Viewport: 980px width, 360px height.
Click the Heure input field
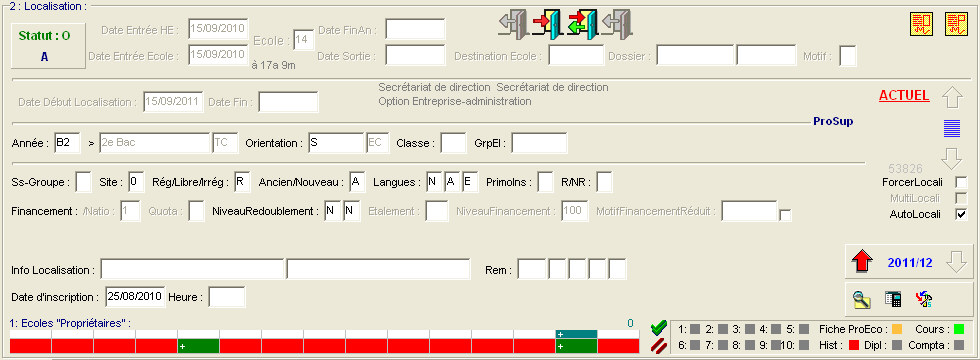point(227,297)
